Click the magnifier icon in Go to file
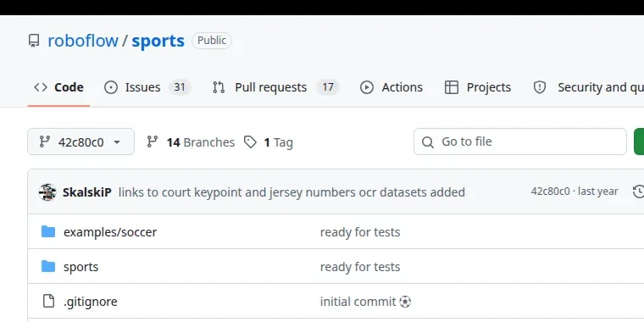Screen dimensions: 644x322 (428, 142)
